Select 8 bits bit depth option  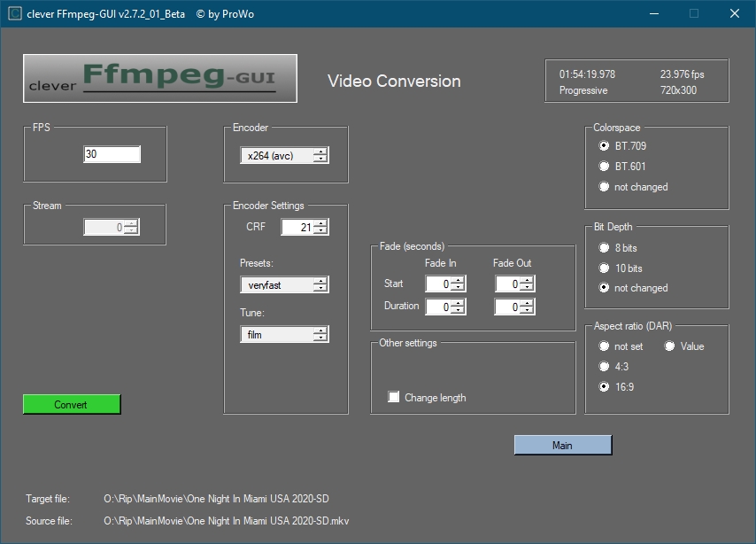pyautogui.click(x=605, y=248)
